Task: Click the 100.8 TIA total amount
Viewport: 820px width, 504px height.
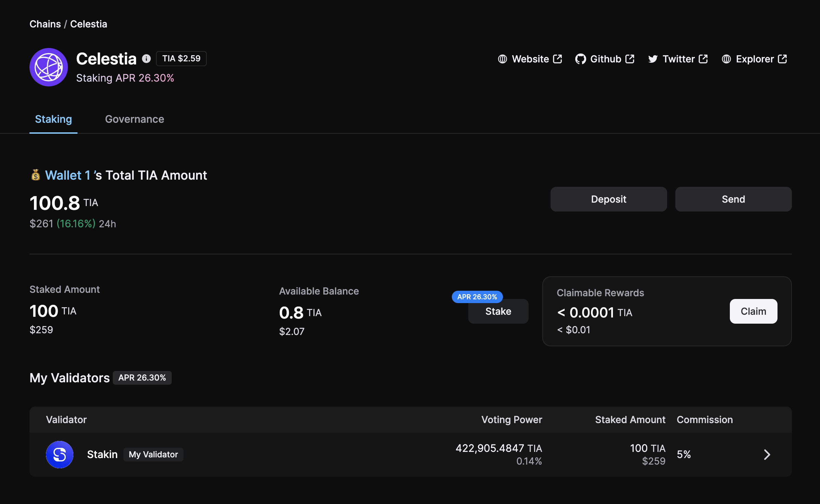Action: coord(64,203)
